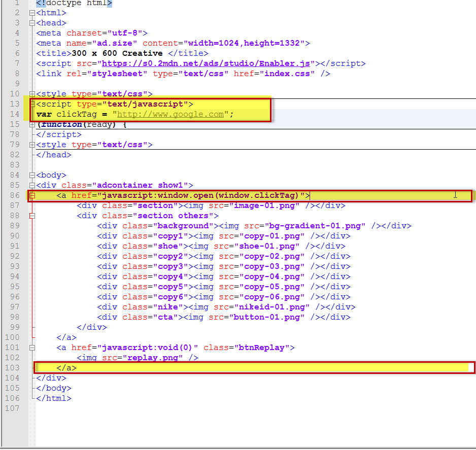Expand the folded <style> block on line 79
The height and width of the screenshot is (450, 476).
pos(32,145)
